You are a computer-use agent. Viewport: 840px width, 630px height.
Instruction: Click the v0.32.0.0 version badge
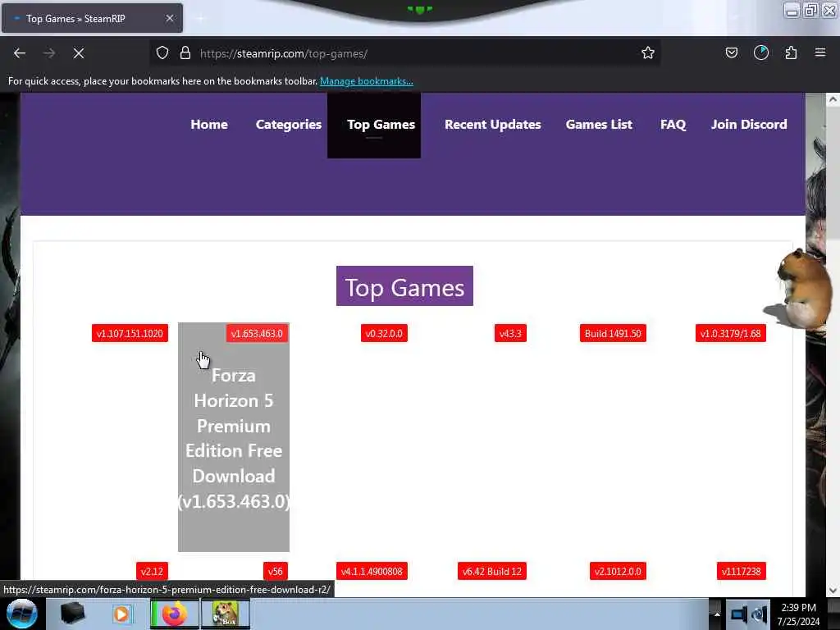384,333
